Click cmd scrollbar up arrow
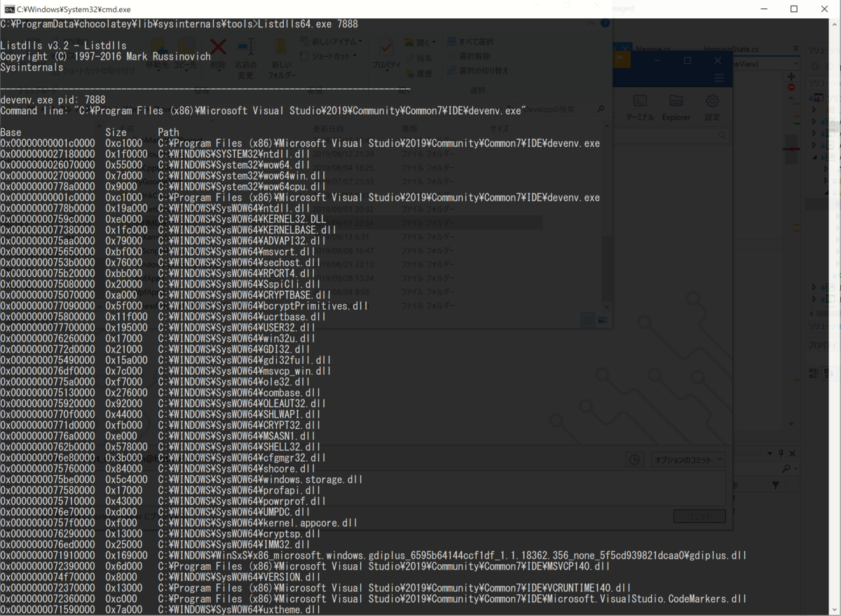Image resolution: width=841 pixels, height=616 pixels. [x=835, y=25]
